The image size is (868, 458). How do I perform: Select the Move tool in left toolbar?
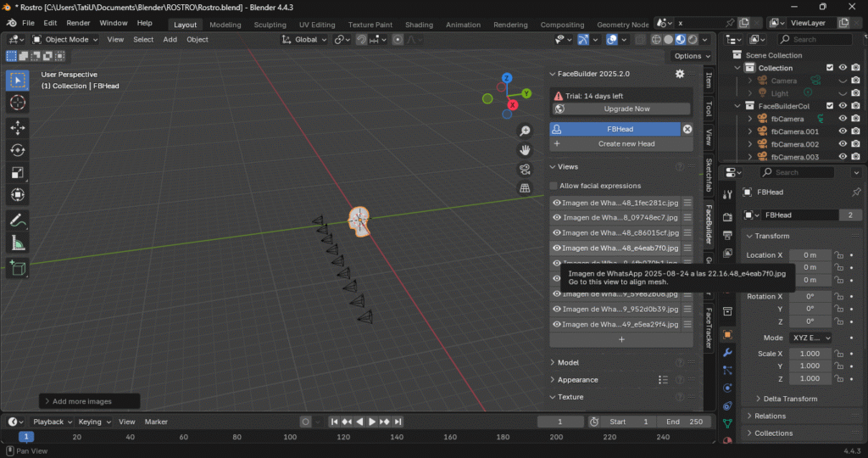[18, 127]
